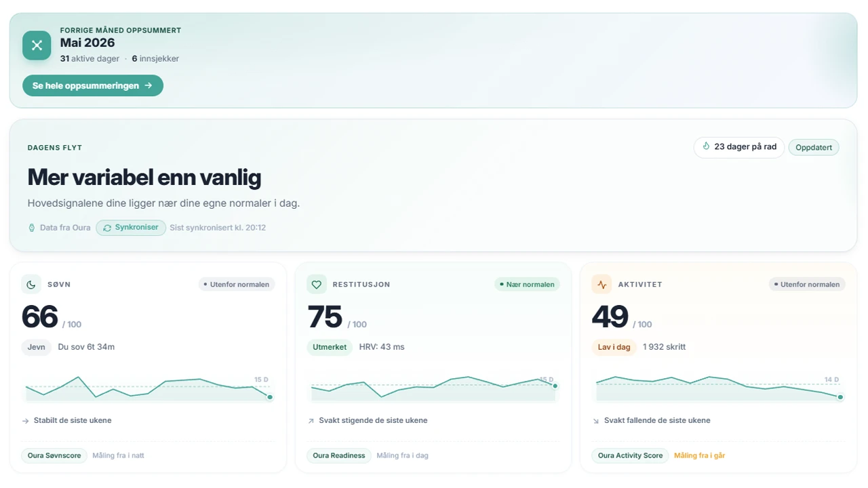Click the activity score 49

[610, 317]
